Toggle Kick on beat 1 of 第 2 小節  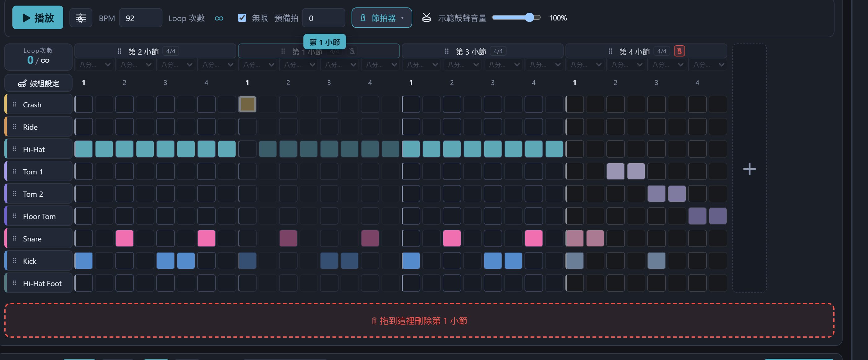pos(84,260)
